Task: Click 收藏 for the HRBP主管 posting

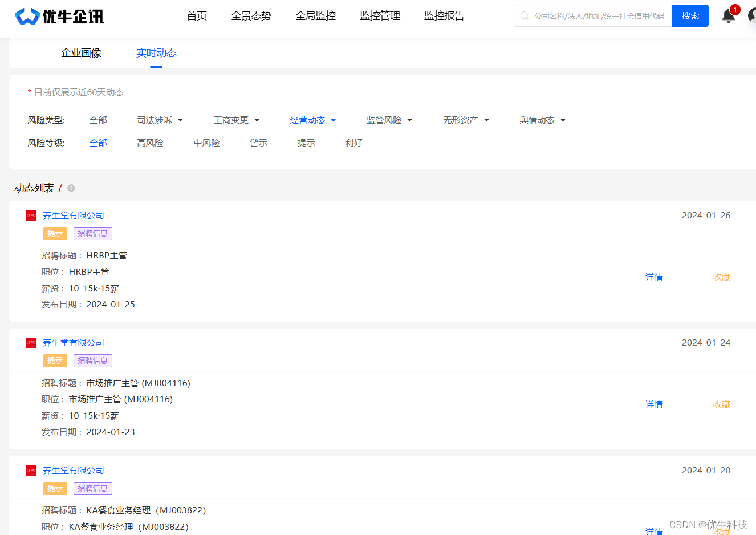Action: (x=722, y=277)
